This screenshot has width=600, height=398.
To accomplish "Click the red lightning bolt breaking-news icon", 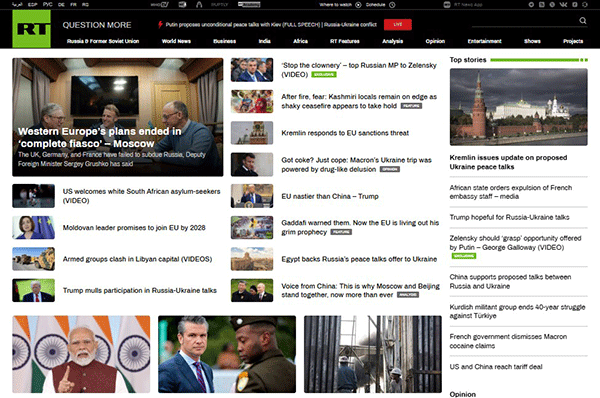I will (160, 24).
